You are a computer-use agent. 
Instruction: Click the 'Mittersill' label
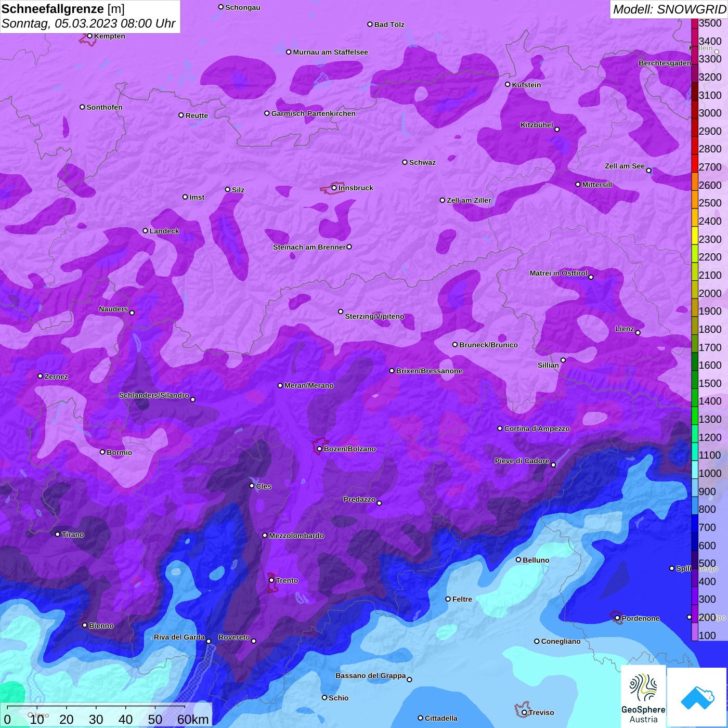pos(597,185)
